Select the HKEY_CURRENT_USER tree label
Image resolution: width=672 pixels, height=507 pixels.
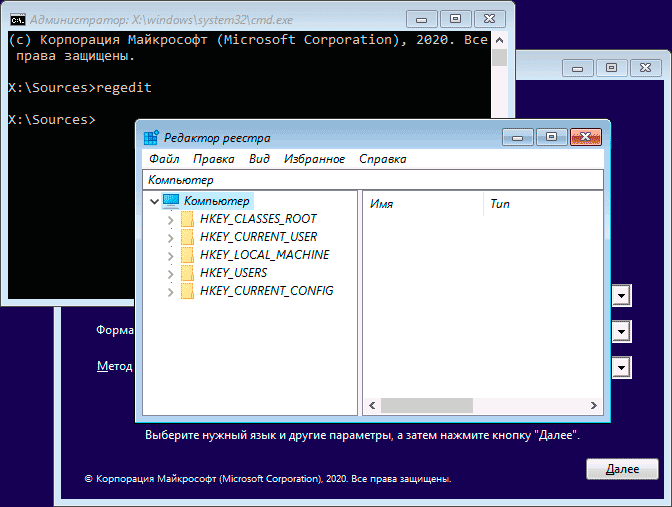pos(258,237)
